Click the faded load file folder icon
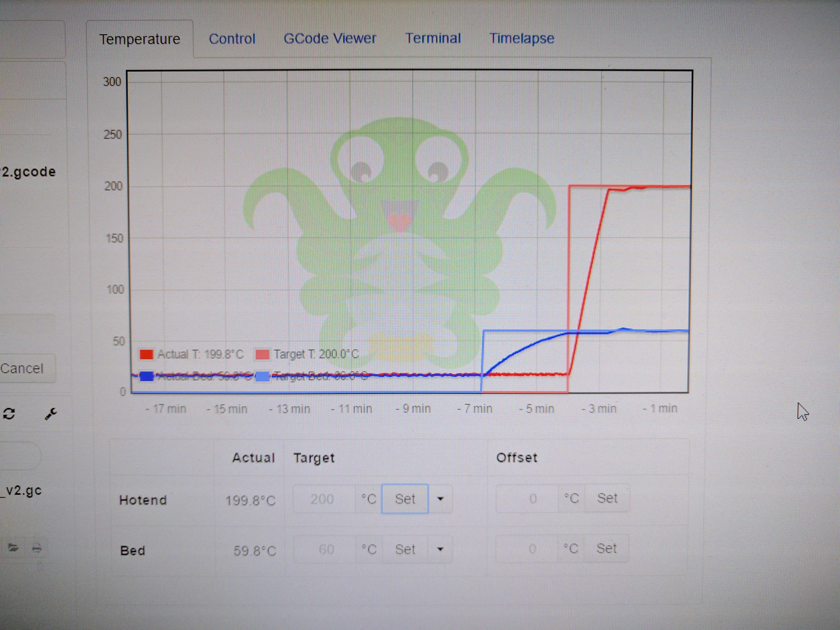 point(13,547)
